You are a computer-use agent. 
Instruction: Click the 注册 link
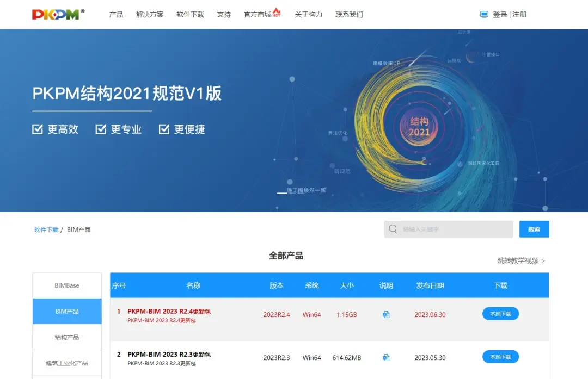coord(519,15)
